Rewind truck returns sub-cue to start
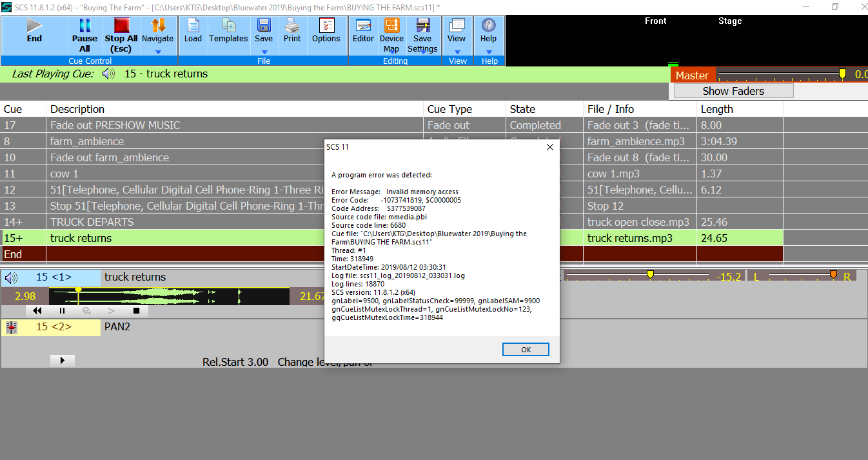 click(x=37, y=311)
